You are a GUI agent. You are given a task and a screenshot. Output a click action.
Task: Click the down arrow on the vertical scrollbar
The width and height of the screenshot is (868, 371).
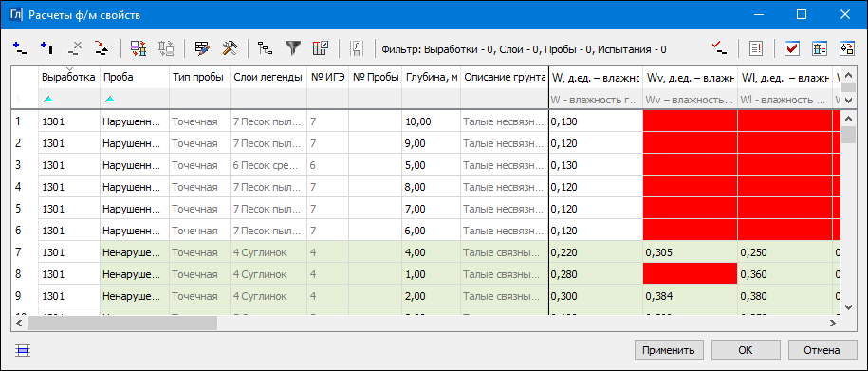click(848, 306)
